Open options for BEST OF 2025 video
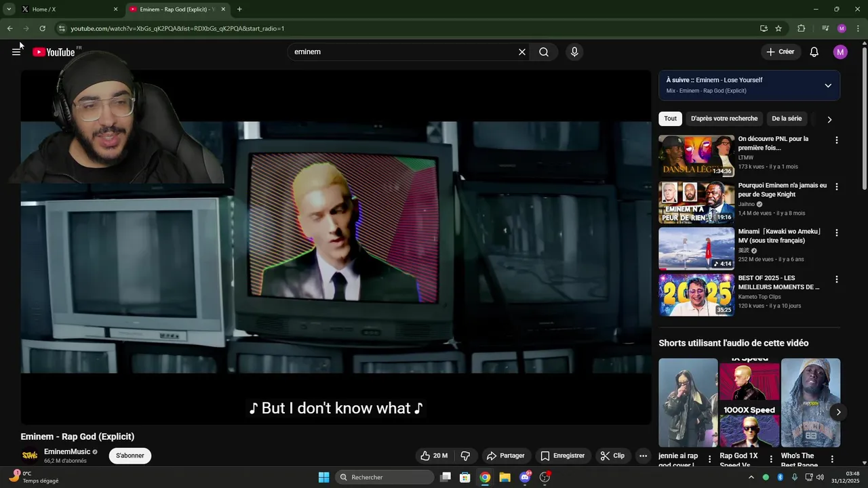 836,279
